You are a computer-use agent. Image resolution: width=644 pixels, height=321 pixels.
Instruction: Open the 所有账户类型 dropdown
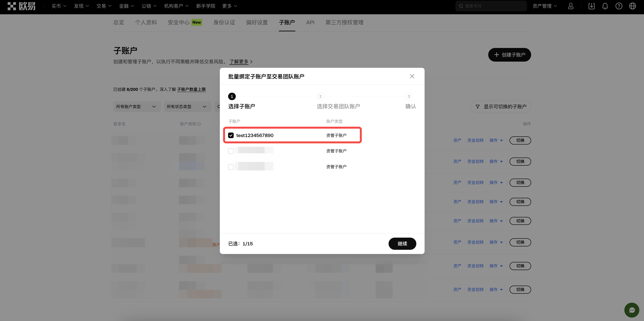[x=137, y=107]
